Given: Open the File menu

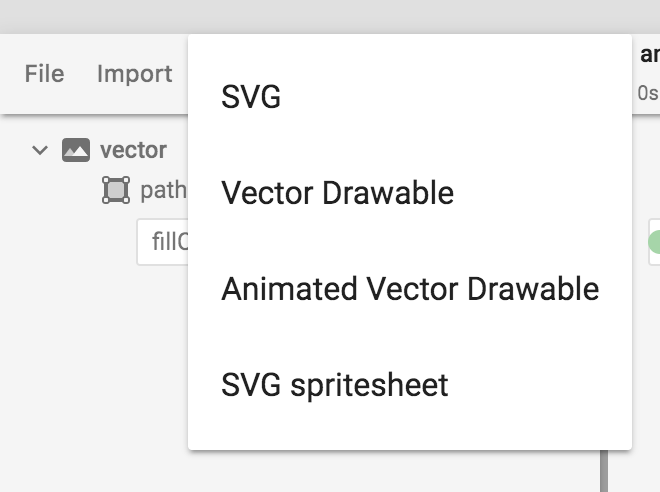Looking at the screenshot, I should [44, 74].
